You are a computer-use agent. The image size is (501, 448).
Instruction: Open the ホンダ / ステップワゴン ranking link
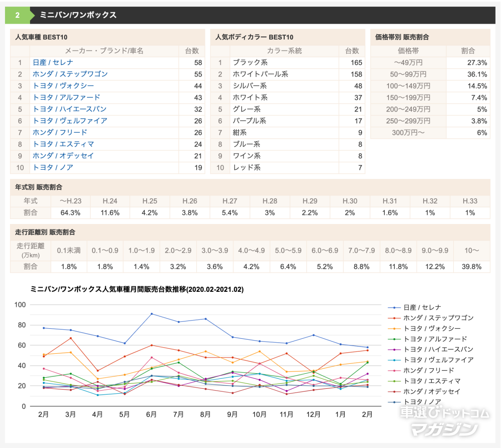pyautogui.click(x=70, y=74)
